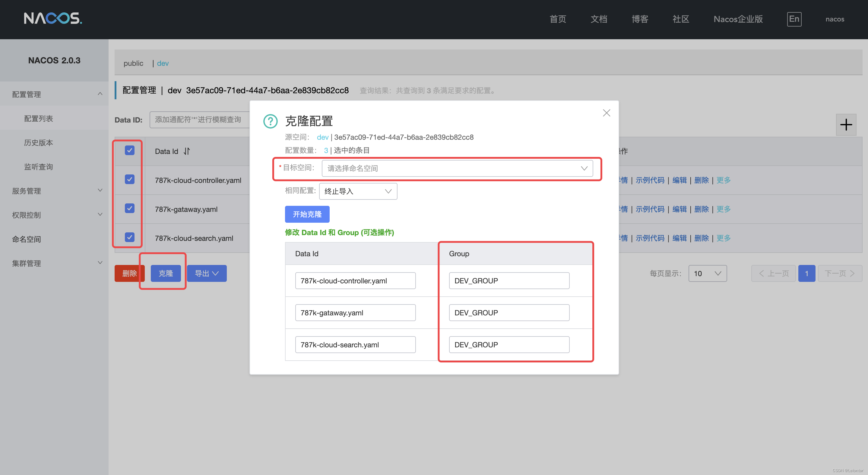This screenshot has width=868, height=475.
Task: Click 更多 for 787k-cloud-controller.yaml row
Action: coord(724,180)
